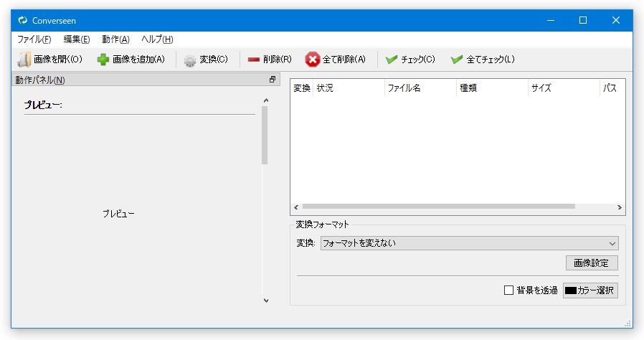Open the 動作(A) menu
The image size is (644, 340).
coord(116,39)
